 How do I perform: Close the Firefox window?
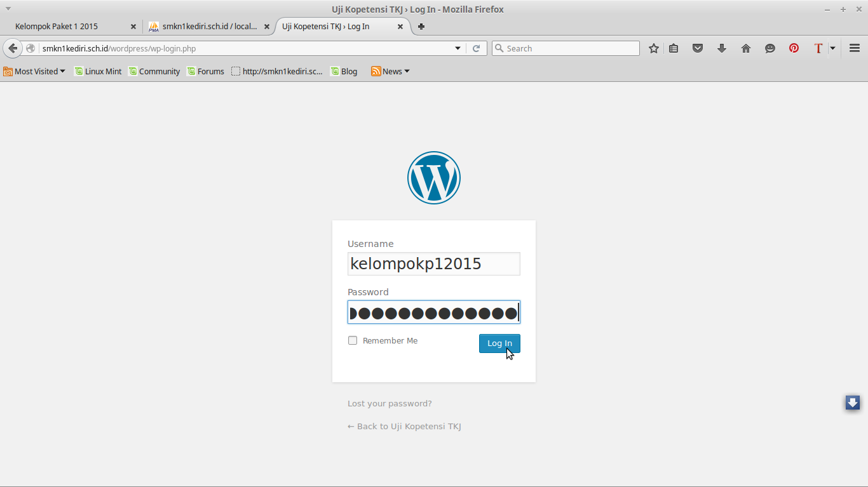pos(858,10)
